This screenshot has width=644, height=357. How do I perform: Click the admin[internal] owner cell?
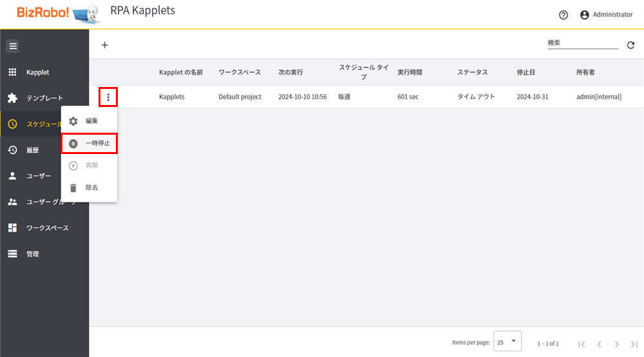[599, 97]
